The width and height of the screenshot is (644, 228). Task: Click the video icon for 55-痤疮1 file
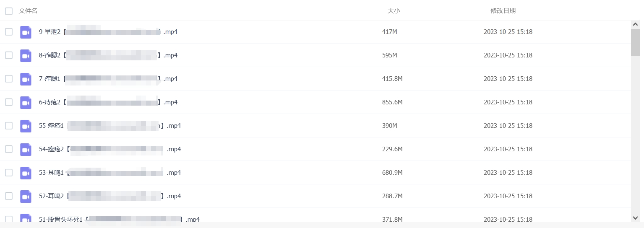tap(26, 126)
